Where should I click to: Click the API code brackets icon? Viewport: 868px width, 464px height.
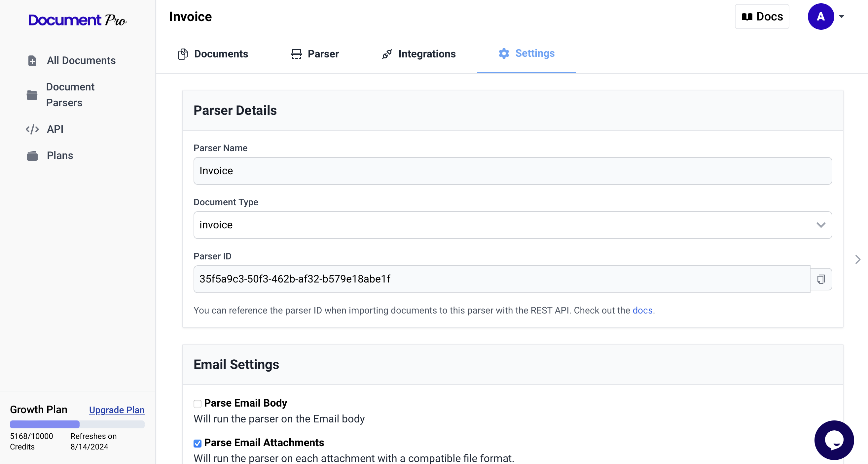[32, 129]
